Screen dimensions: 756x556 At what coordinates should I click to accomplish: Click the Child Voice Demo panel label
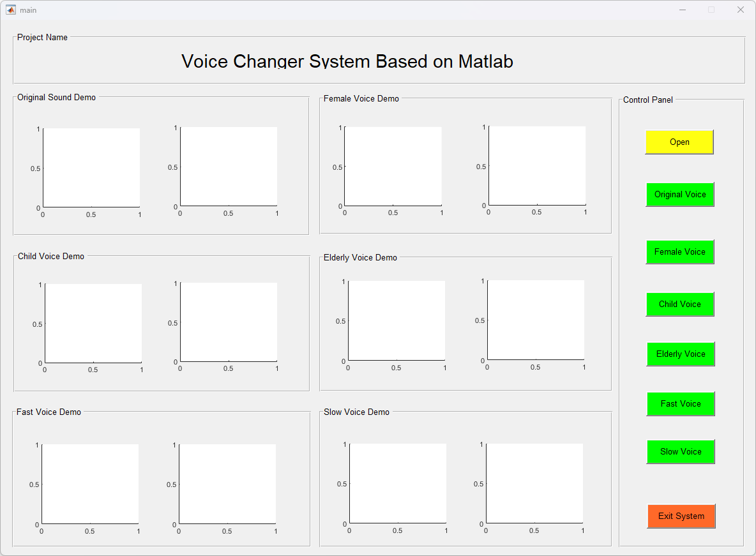tap(51, 257)
